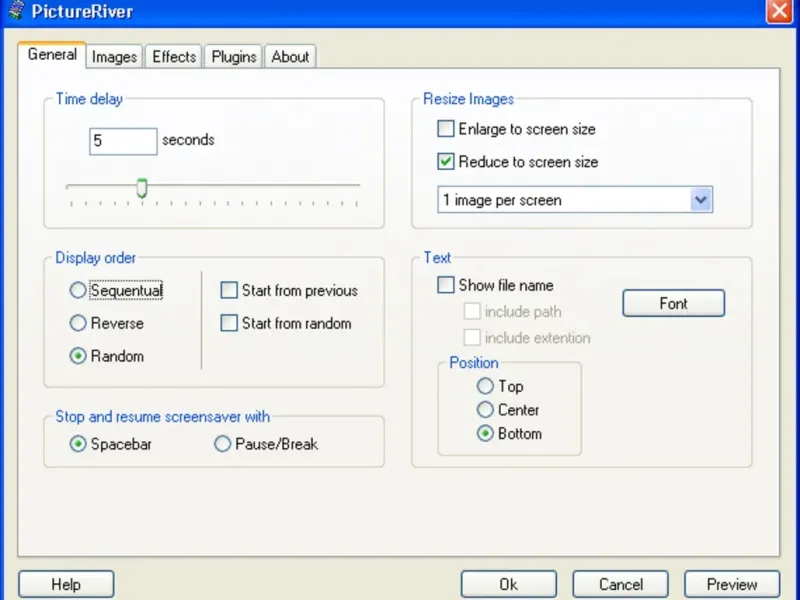The image size is (800, 600).
Task: Click the 'Display order' group heading
Action: [x=95, y=258]
